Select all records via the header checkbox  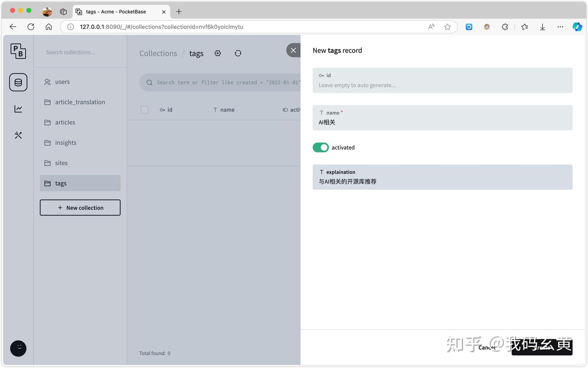tap(144, 109)
